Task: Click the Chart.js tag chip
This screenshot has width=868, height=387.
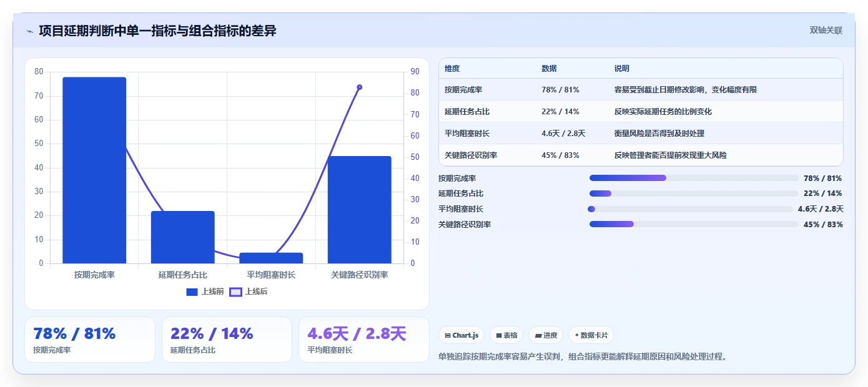Action: point(461,335)
